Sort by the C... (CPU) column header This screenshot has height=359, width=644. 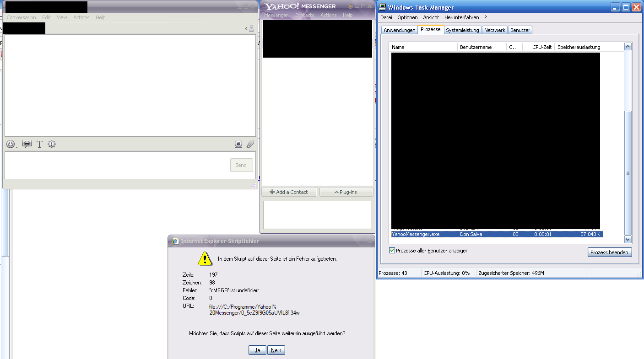tap(514, 47)
